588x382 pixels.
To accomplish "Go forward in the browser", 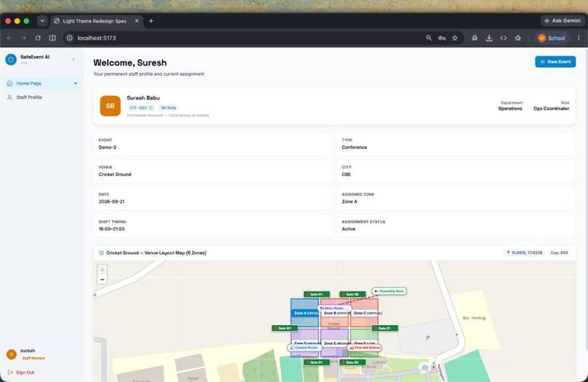I will (23, 38).
